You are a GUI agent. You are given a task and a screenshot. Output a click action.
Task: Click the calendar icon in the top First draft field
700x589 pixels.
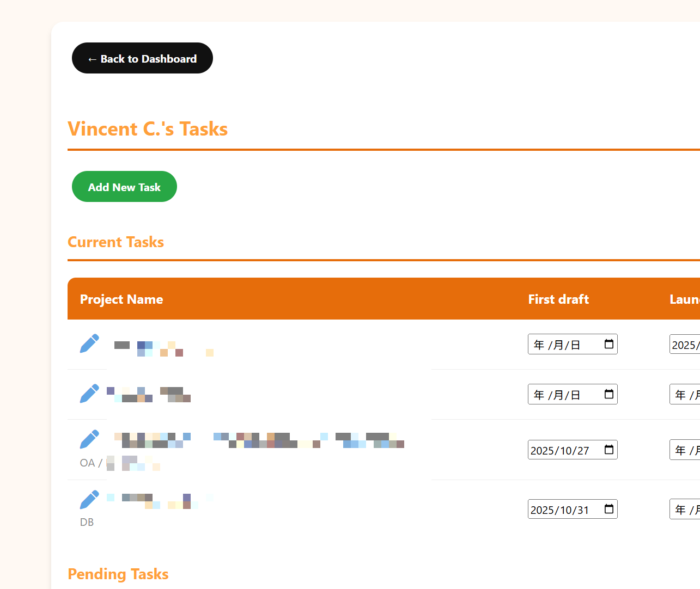(x=608, y=344)
